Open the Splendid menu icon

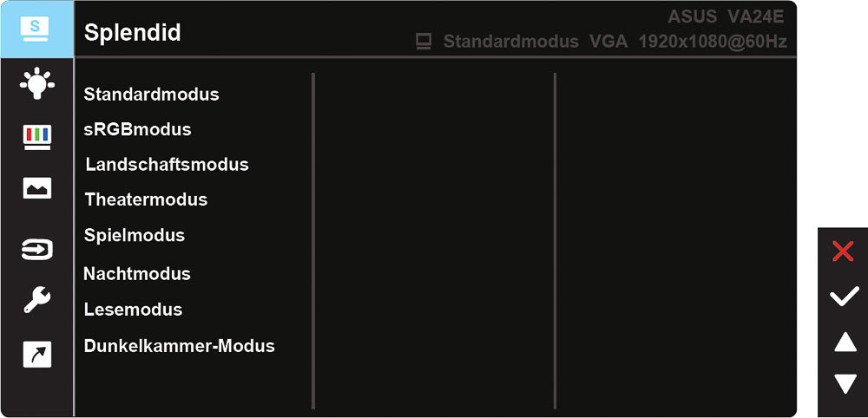36,28
